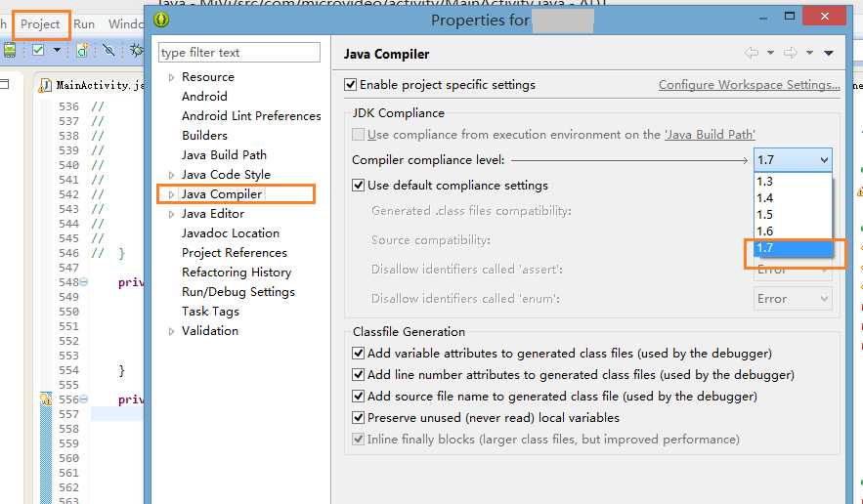
Task: Select 1.5 in compliance level list
Action: pyautogui.click(x=793, y=215)
